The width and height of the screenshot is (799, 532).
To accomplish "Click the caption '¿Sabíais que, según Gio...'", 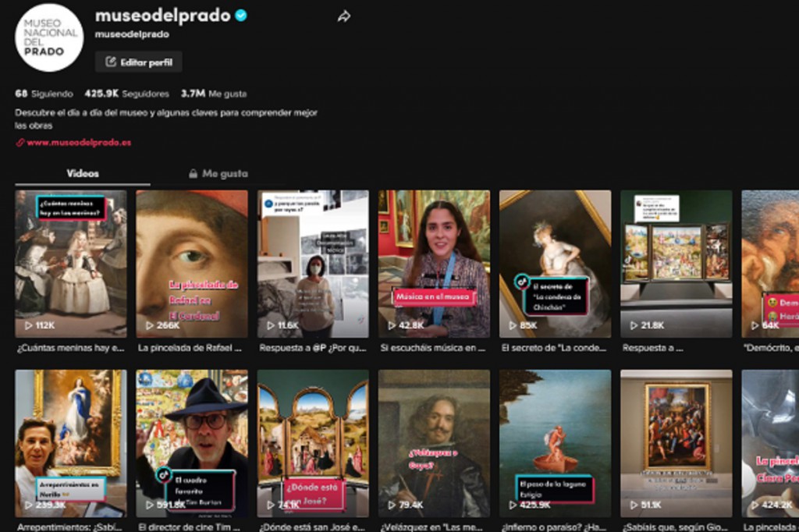I will [x=675, y=527].
